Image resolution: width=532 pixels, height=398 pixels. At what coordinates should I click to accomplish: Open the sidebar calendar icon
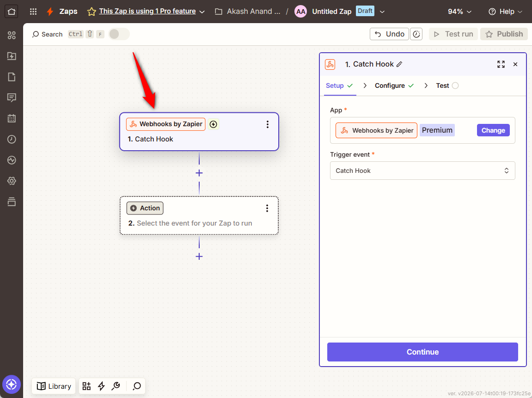[12, 118]
